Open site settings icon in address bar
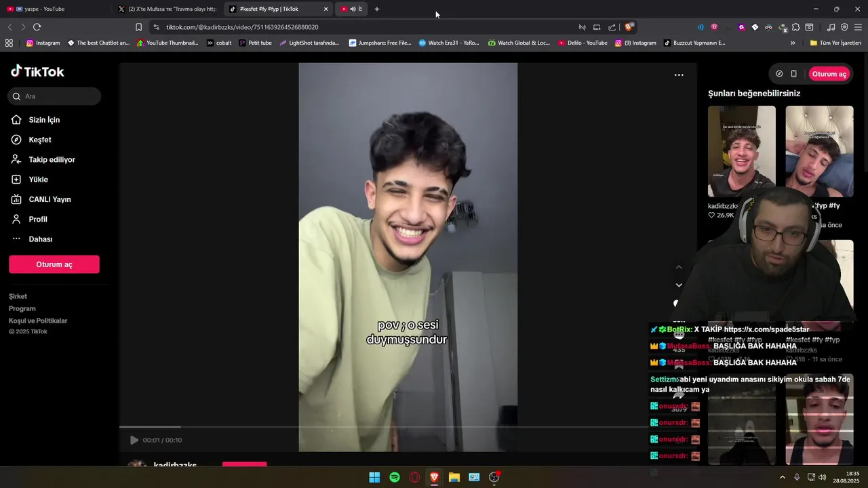 [156, 27]
